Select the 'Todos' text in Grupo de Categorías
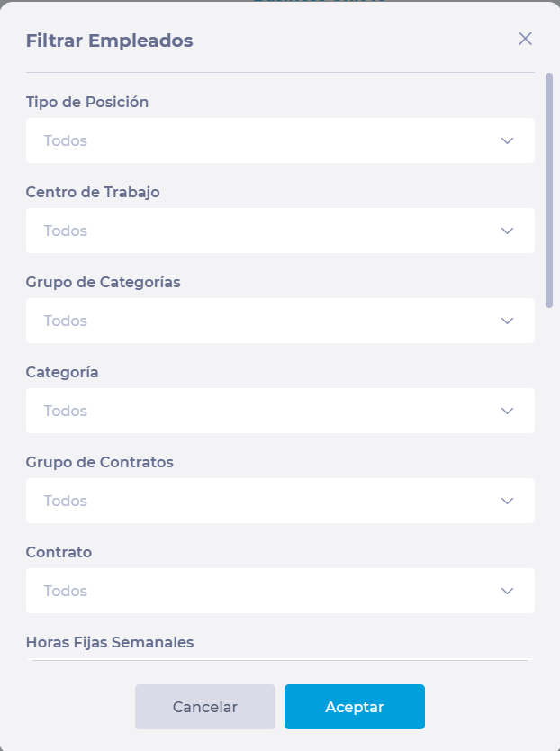The width and height of the screenshot is (560, 751). pyautogui.click(x=66, y=321)
